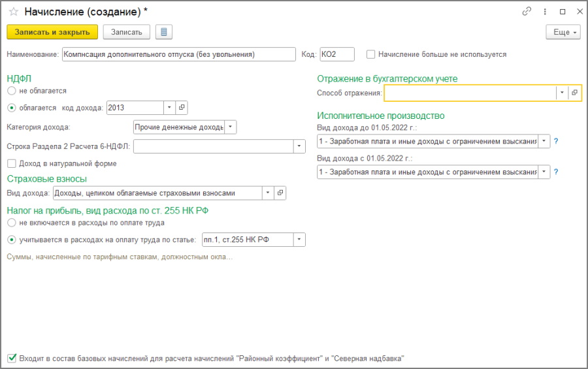Open the страховые взносы Вид дохода reference icon

coord(280,193)
